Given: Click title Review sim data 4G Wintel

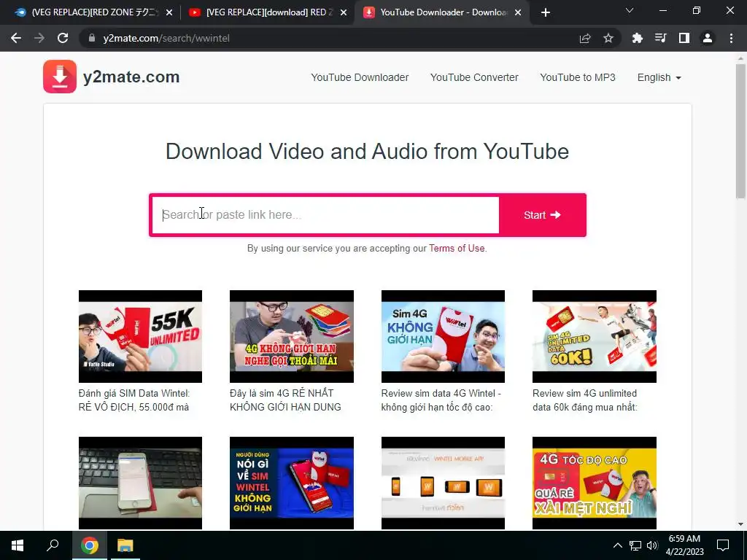Looking at the screenshot, I should tap(441, 400).
